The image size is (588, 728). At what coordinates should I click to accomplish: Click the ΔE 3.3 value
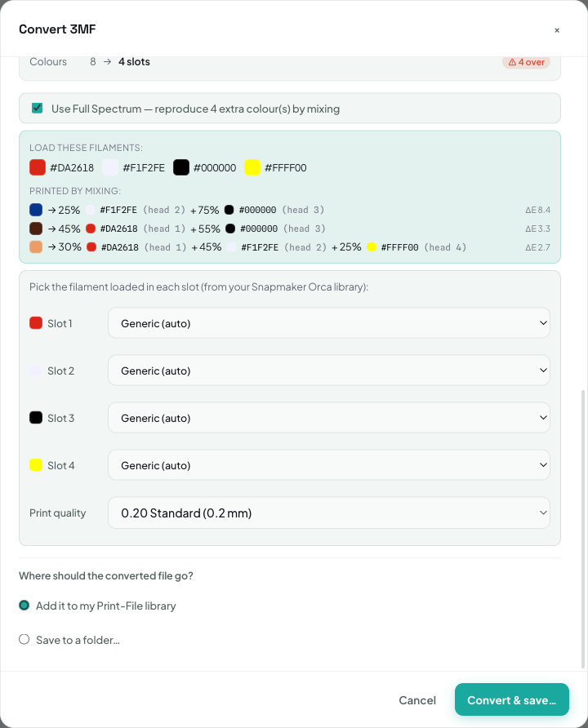tap(538, 229)
